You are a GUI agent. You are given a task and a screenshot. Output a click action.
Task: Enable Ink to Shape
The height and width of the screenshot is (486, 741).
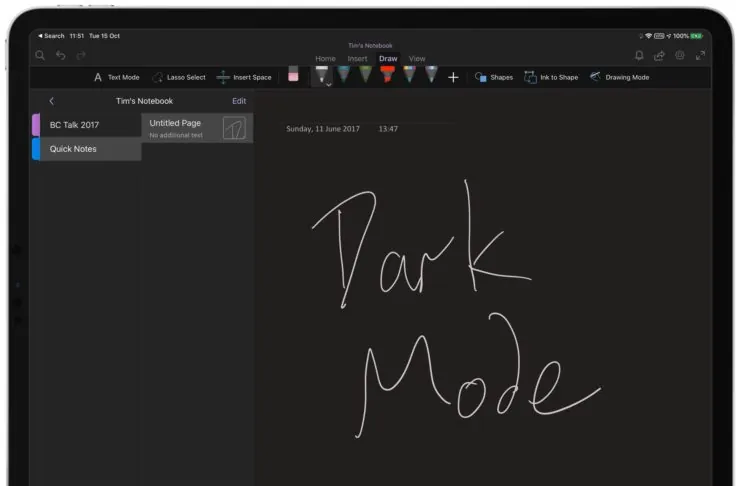(551, 77)
